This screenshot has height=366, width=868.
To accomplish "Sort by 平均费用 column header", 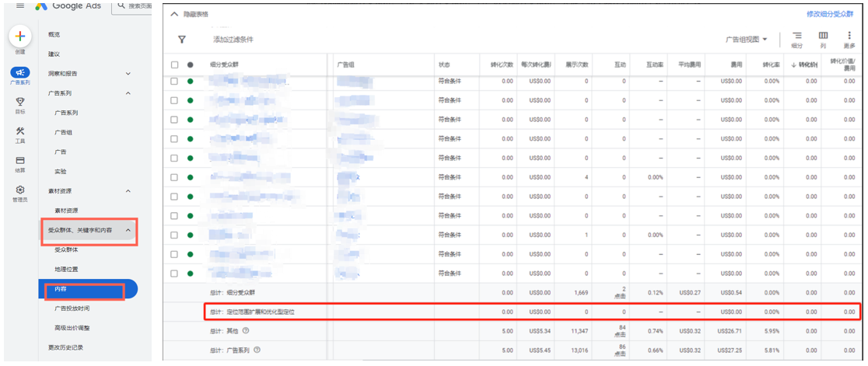I will (690, 64).
